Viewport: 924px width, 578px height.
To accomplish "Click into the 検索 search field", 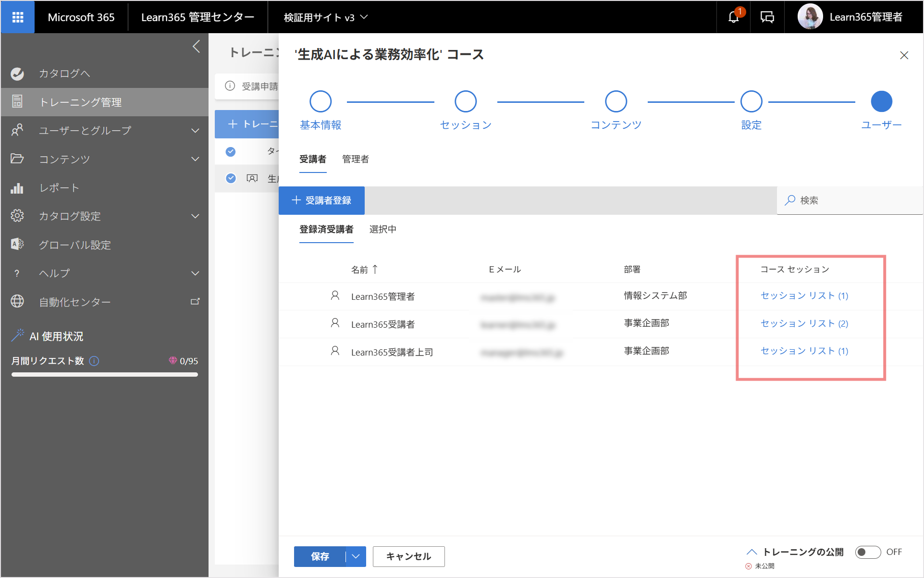I will pos(850,200).
